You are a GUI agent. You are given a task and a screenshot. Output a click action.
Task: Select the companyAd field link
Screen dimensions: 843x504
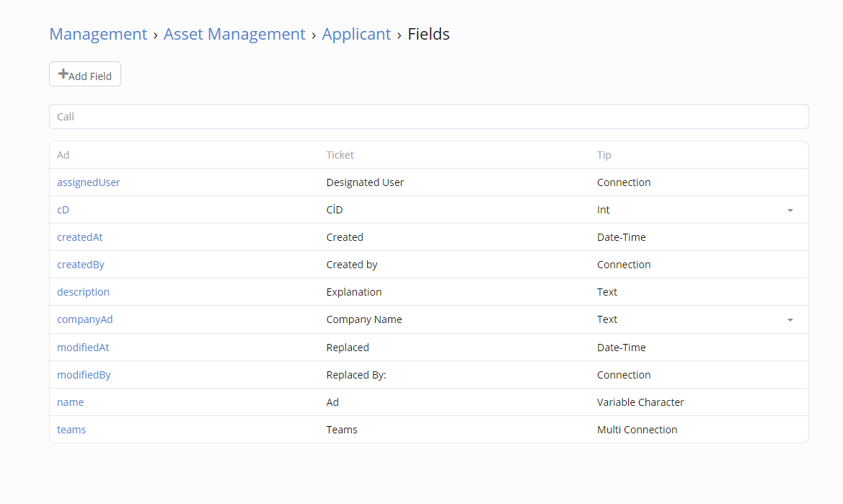pos(85,319)
